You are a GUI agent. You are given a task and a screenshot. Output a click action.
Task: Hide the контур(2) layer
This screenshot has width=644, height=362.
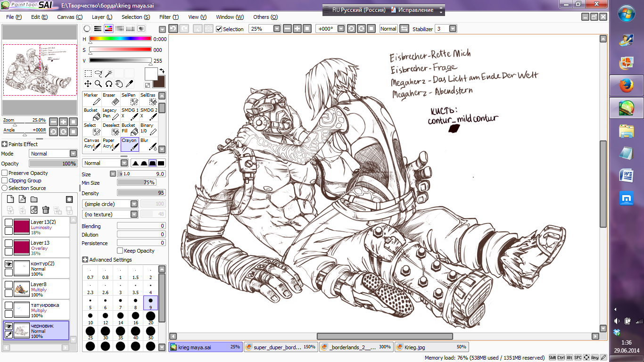tap(8, 264)
